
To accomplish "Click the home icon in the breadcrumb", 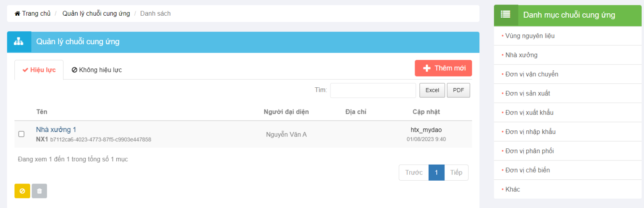I will click(x=17, y=14).
